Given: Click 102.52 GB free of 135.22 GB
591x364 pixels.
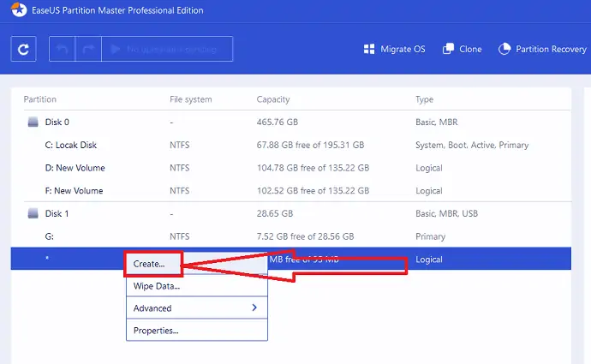Looking at the screenshot, I should point(313,191).
